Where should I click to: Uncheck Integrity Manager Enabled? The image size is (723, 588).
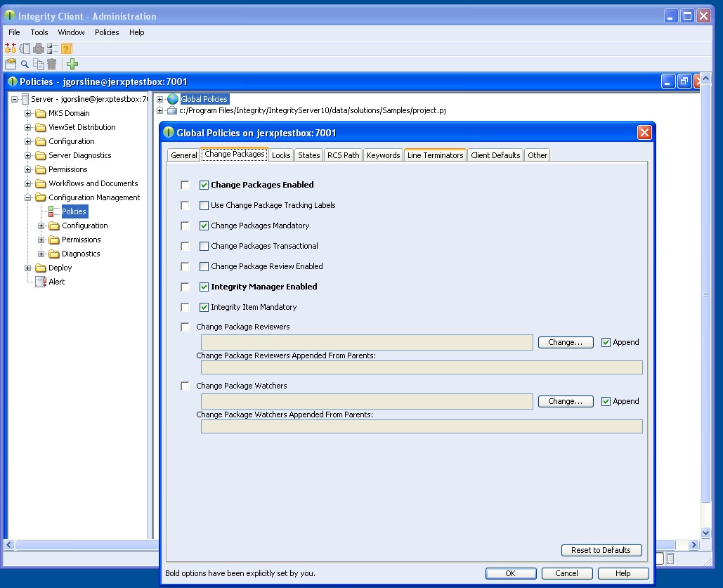tap(204, 287)
